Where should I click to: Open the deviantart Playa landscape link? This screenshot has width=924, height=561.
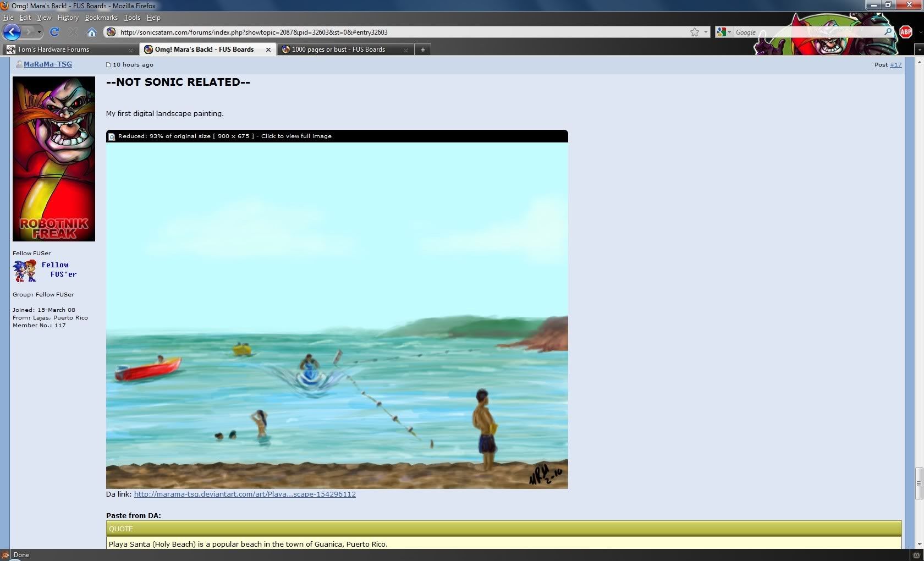coord(245,494)
